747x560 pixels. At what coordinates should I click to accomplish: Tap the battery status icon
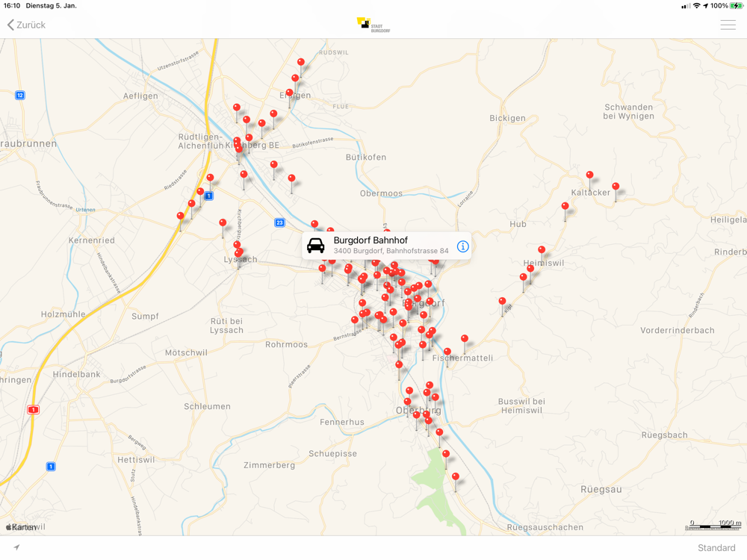pos(736,6)
